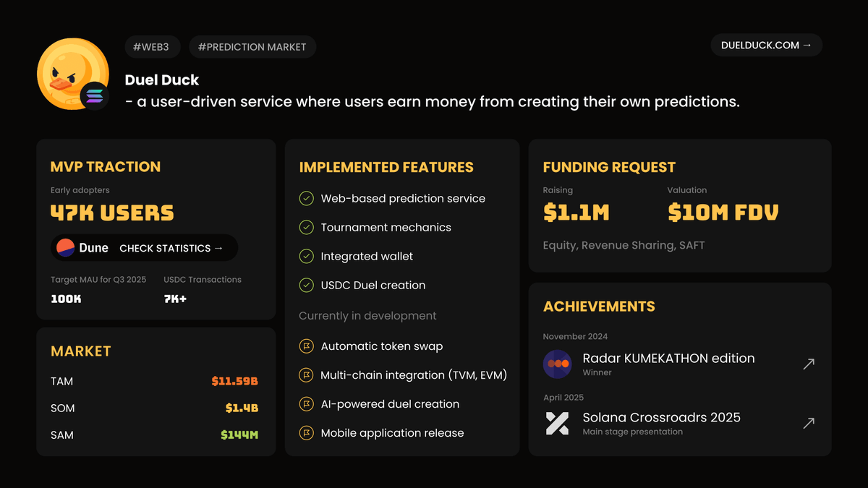Click the Target MAU for Q3 2025 label
The height and width of the screenshot is (488, 868).
pyautogui.click(x=98, y=279)
